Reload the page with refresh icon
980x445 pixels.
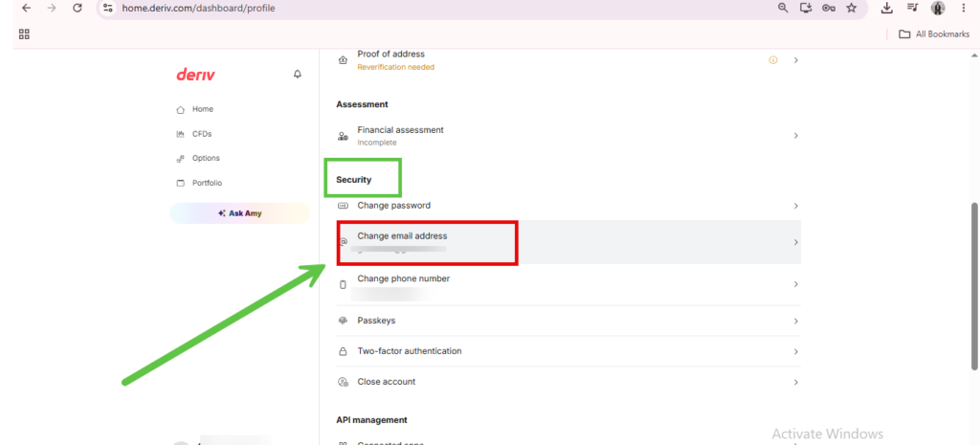(78, 8)
